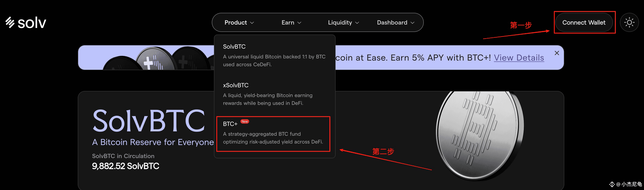Image resolution: width=644 pixels, height=190 pixels.
Task: Click the Connect Wallet button
Action: click(x=584, y=23)
